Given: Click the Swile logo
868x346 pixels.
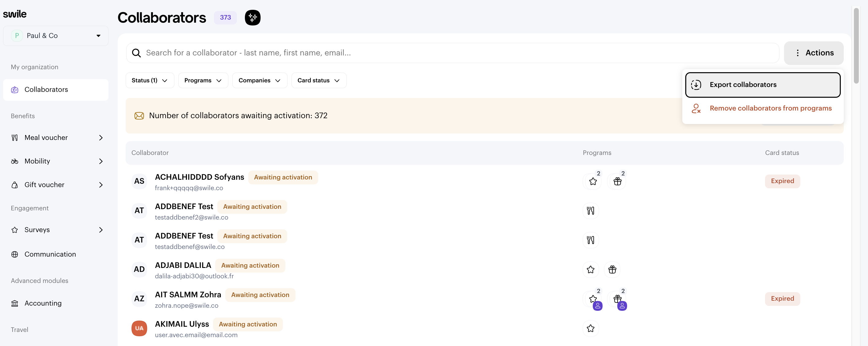Looking at the screenshot, I should pos(15,14).
